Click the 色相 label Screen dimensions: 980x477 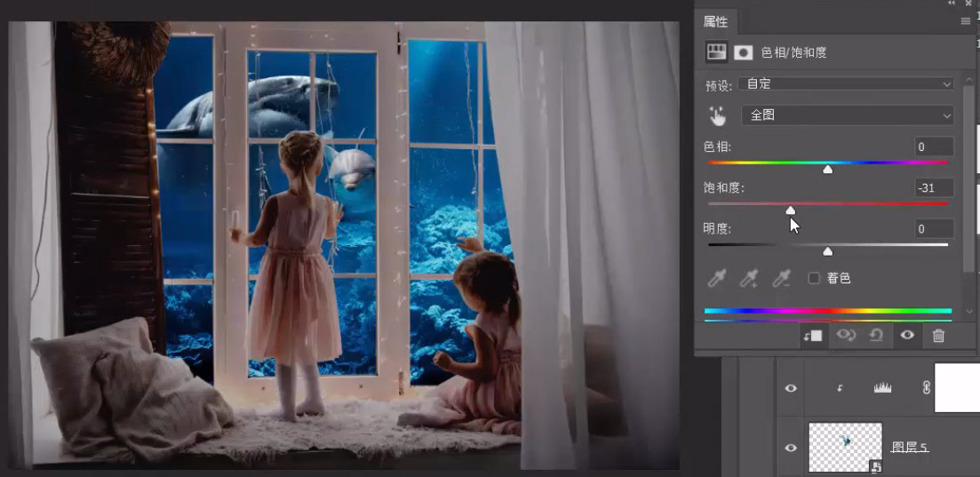pyautogui.click(x=718, y=147)
